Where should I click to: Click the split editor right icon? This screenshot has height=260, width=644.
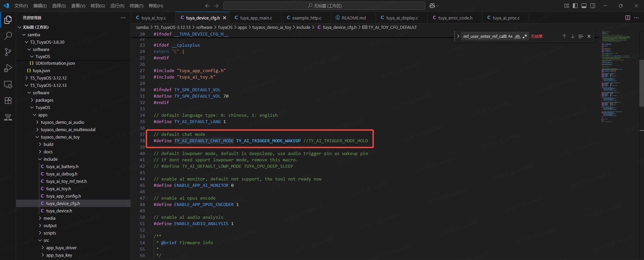(628, 18)
